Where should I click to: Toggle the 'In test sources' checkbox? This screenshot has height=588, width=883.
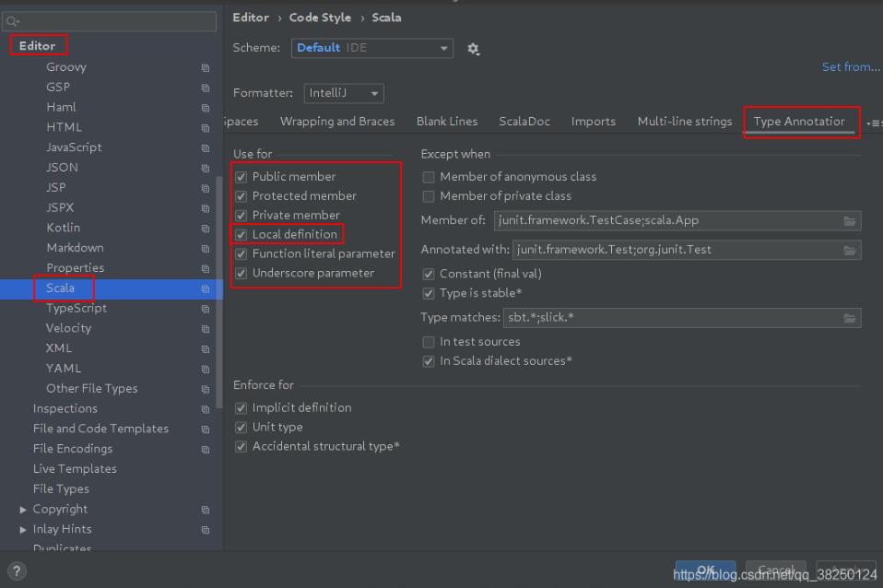(429, 342)
